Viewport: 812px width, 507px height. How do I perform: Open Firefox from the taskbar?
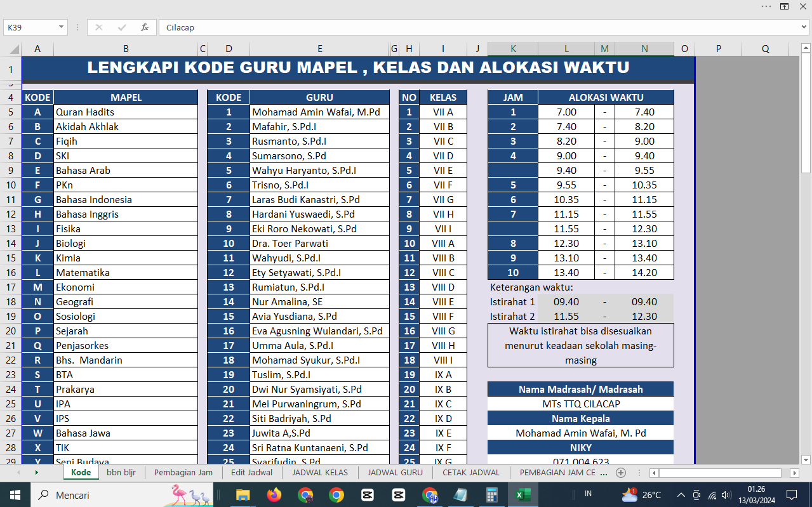[274, 495]
